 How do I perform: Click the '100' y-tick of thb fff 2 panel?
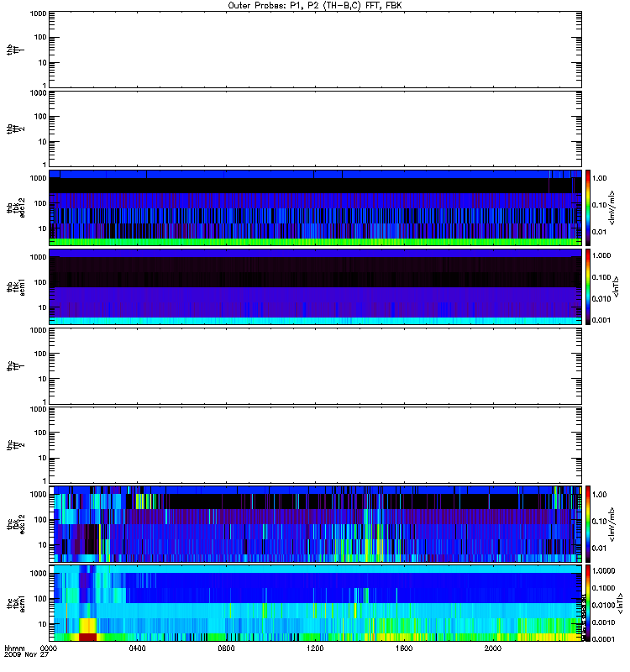click(x=40, y=117)
